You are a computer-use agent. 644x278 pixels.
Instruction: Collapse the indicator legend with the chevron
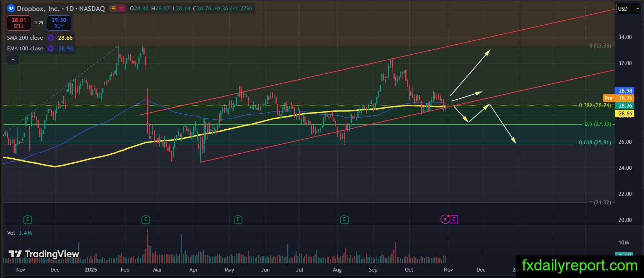click(13, 60)
